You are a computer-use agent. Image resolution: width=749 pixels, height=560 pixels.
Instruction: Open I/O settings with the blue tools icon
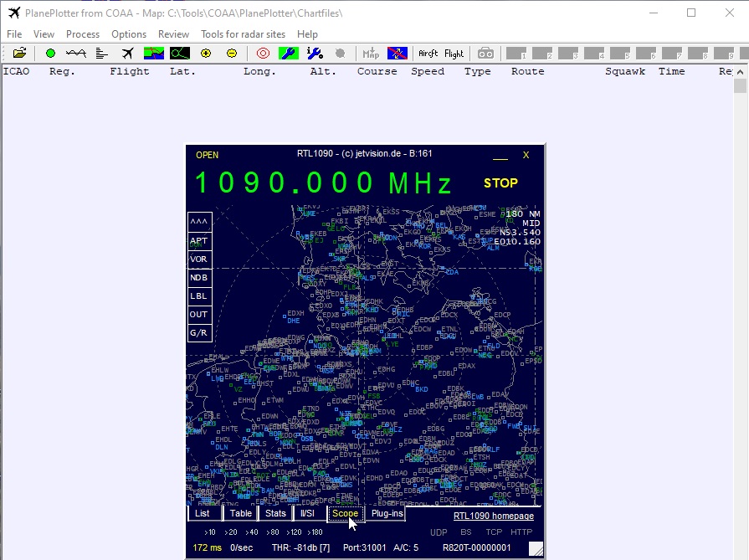click(315, 53)
